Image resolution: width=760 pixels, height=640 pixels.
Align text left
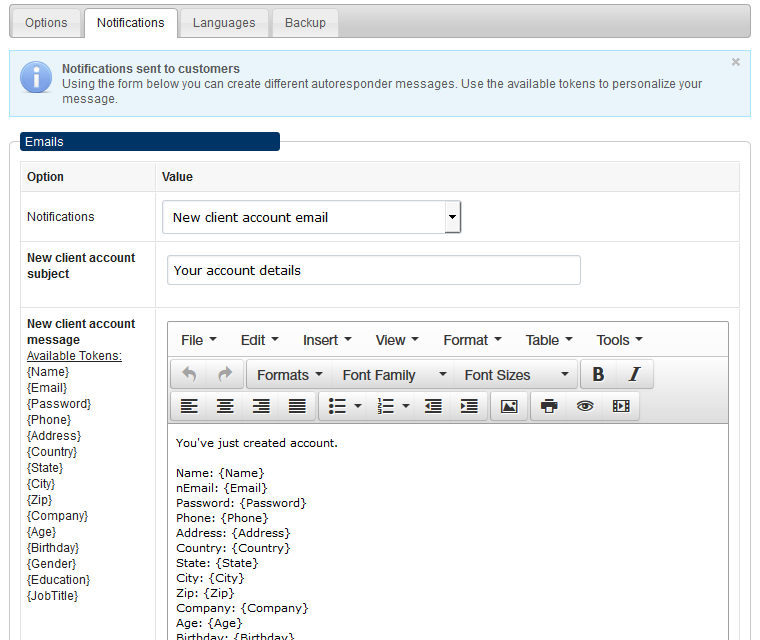[x=189, y=406]
